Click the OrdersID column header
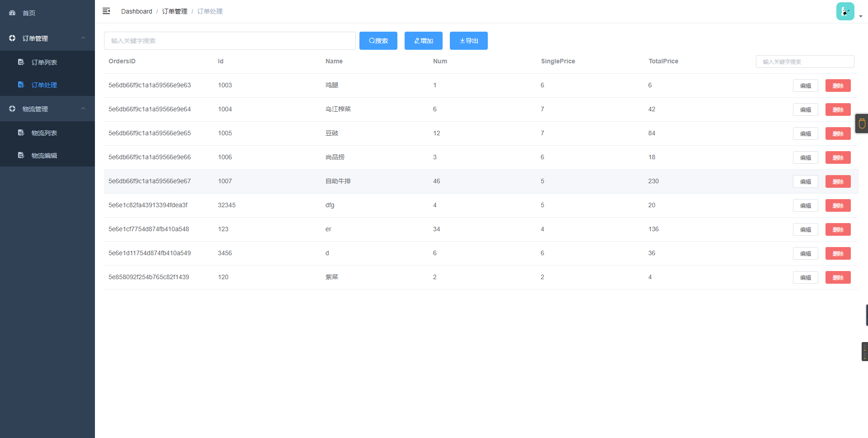 [x=122, y=61]
